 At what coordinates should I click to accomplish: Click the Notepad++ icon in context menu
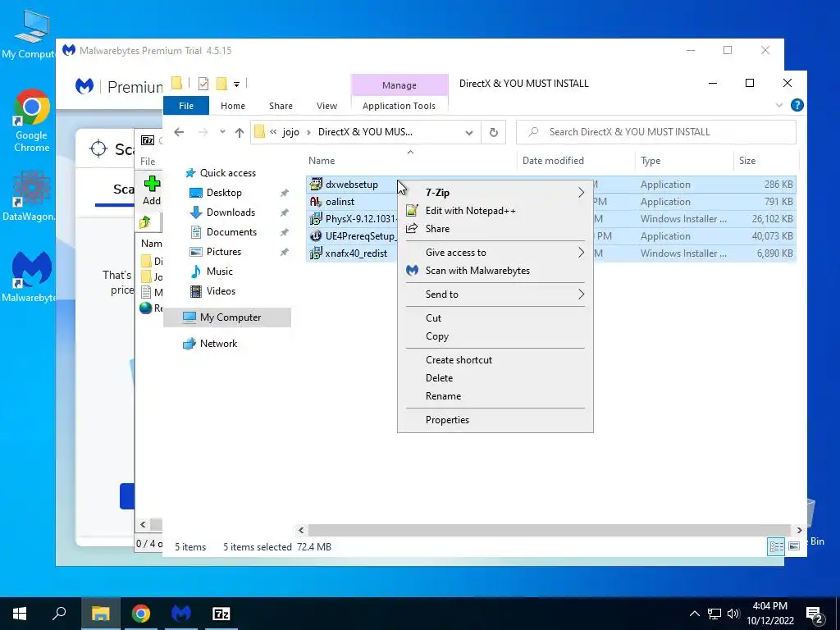tap(412, 211)
